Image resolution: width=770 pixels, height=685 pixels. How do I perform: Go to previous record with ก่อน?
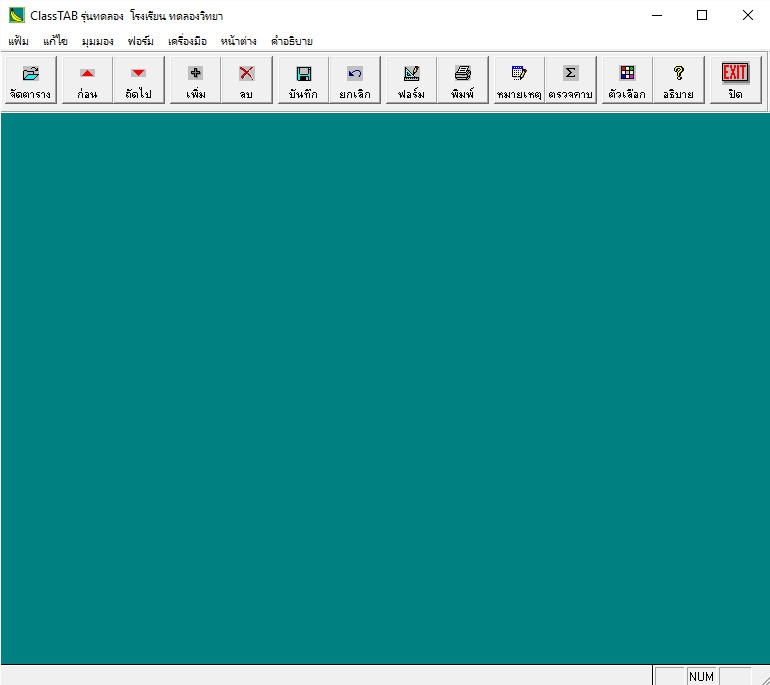(87, 80)
